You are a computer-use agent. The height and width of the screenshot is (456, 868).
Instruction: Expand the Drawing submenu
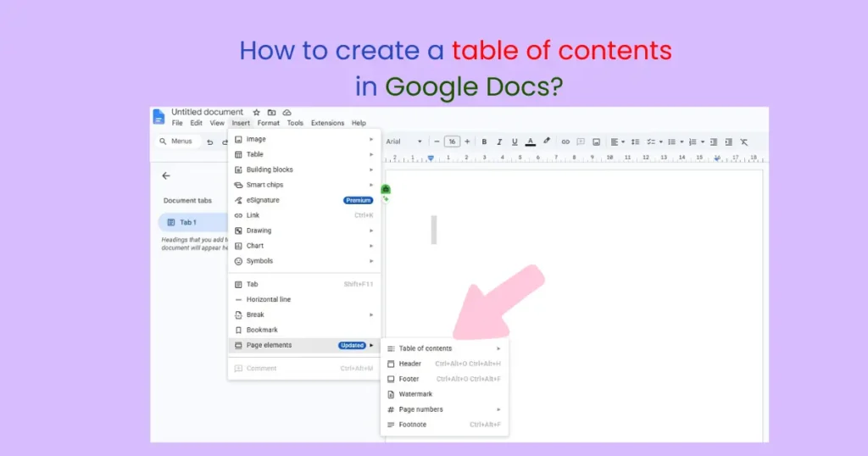point(304,231)
